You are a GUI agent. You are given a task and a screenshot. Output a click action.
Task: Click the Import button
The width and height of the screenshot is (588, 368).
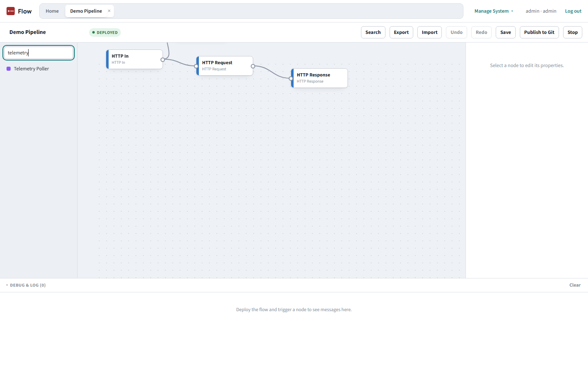coord(429,32)
